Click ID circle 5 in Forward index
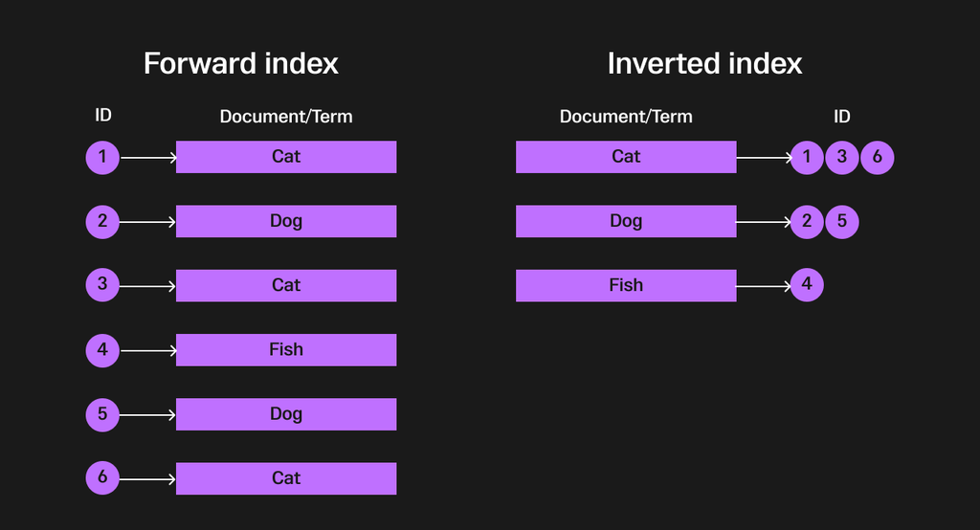 pos(102,414)
